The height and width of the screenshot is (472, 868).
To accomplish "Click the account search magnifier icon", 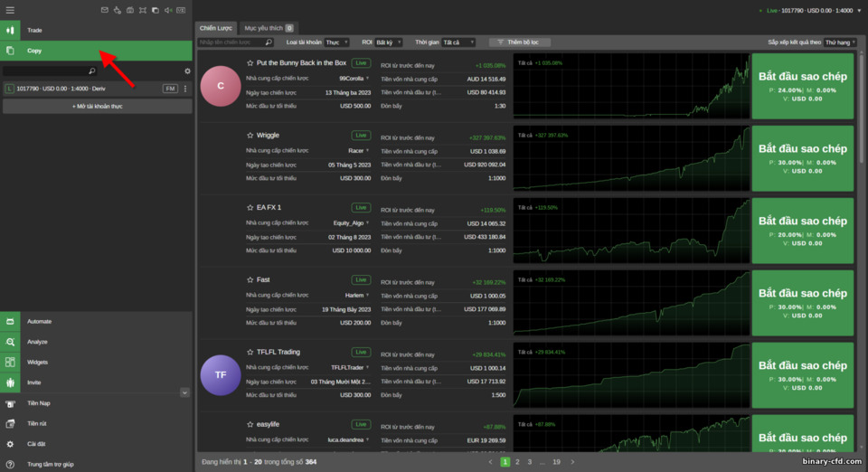I will 92,71.
